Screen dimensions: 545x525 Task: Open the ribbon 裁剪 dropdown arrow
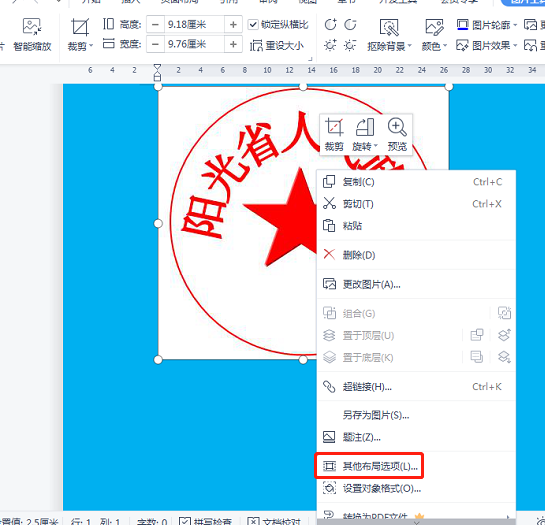click(91, 46)
